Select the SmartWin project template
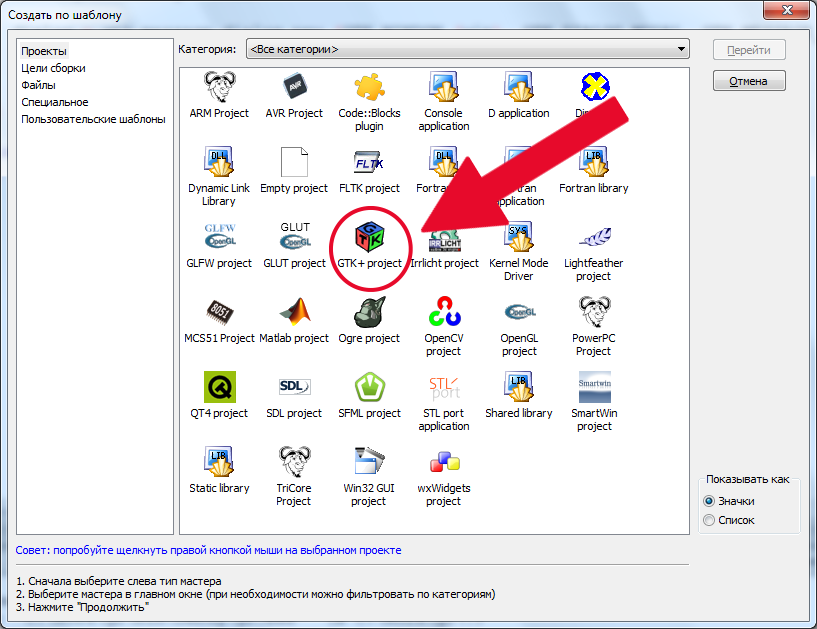The image size is (817, 629). point(594,402)
